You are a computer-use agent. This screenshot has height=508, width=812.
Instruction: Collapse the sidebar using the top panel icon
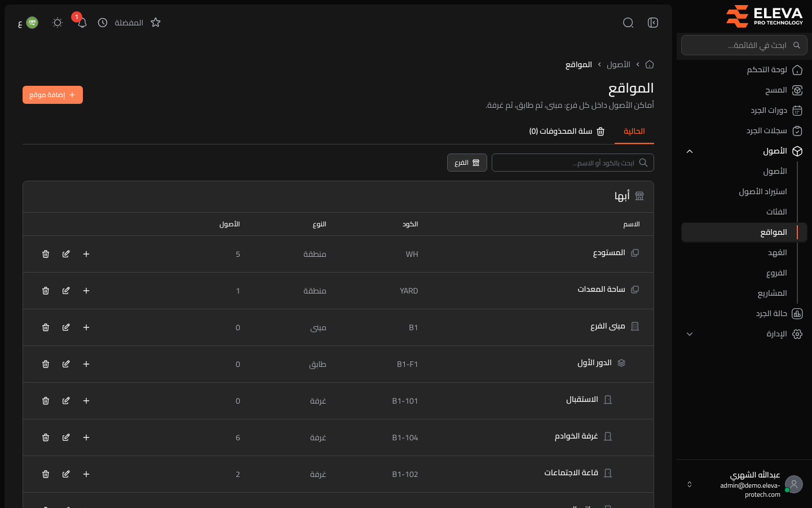653,23
